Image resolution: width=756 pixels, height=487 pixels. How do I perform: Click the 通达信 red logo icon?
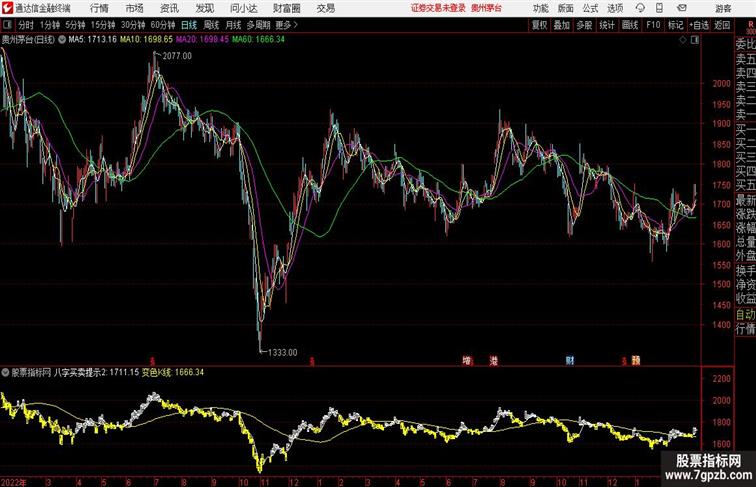point(7,8)
